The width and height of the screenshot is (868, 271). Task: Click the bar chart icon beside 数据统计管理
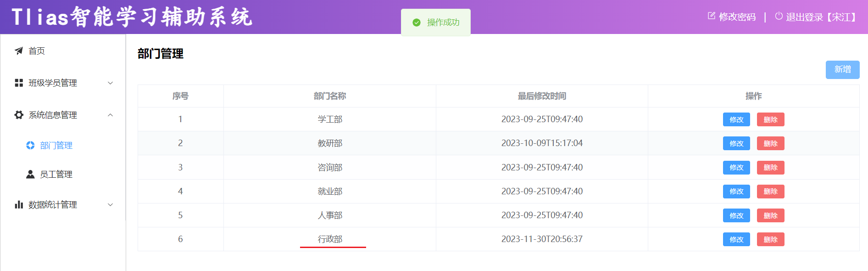[x=19, y=204]
